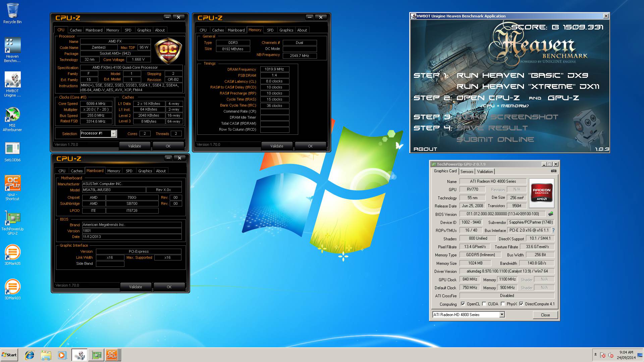Viewport: 644px width, 362px height.
Task: Open cpuz Shortcut desktop icon
Action: [x=12, y=188]
